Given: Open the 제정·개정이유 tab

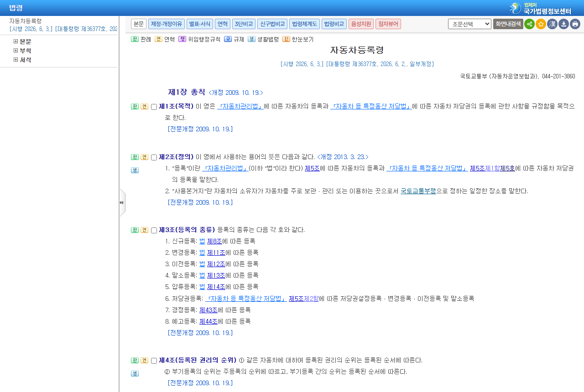Looking at the screenshot, I should (x=167, y=24).
